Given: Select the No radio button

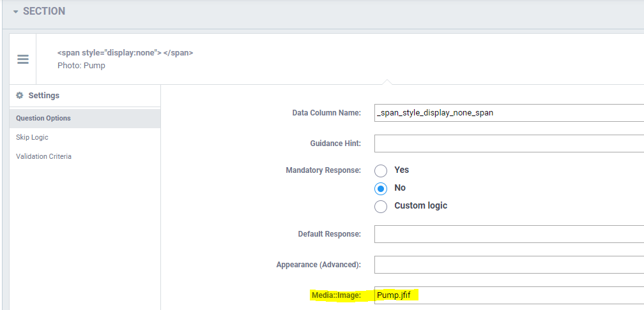Looking at the screenshot, I should 381,188.
